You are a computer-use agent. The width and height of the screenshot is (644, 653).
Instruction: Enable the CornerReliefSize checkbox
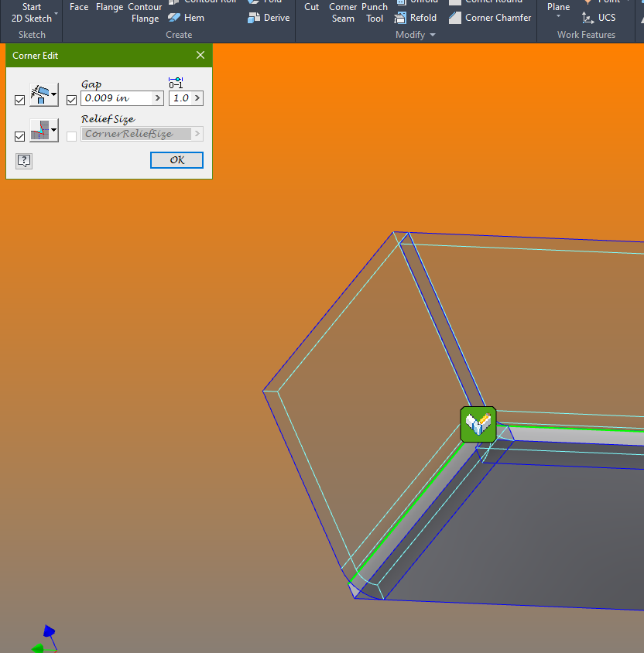point(71,135)
